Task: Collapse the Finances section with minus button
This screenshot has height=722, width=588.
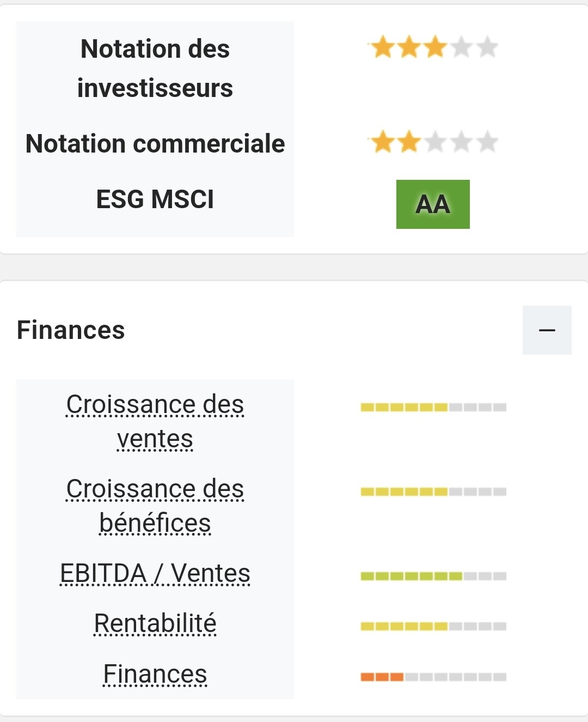Action: click(547, 330)
